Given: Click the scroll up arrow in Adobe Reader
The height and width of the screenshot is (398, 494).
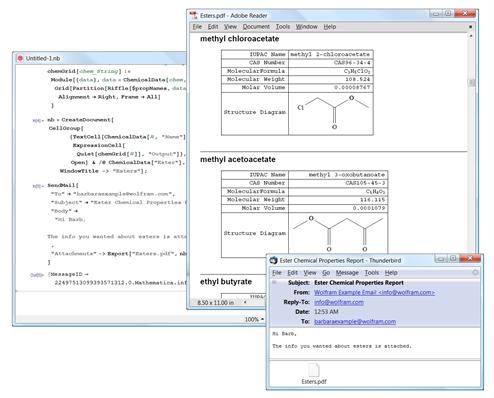Looking at the screenshot, I should pos(471,35).
